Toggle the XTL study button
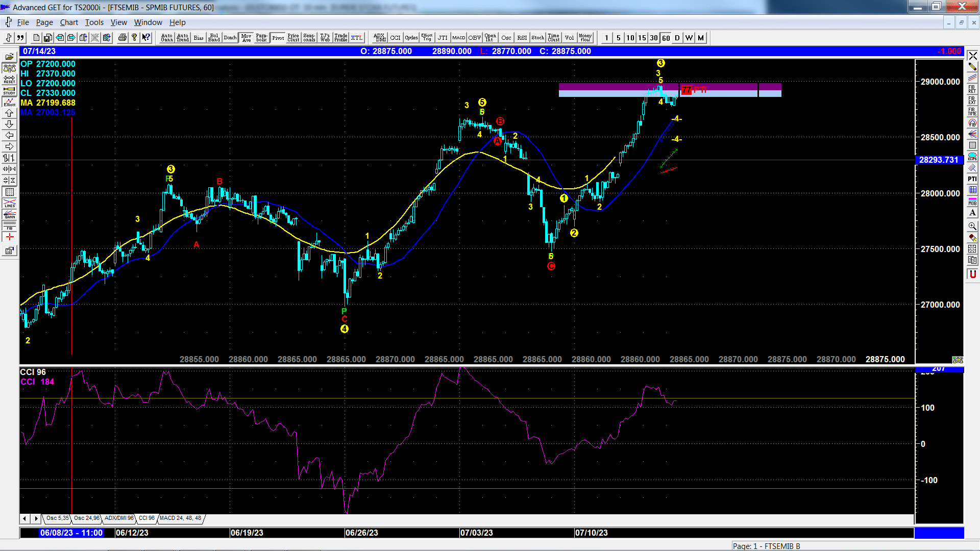Image resolution: width=980 pixels, height=551 pixels. point(357,38)
